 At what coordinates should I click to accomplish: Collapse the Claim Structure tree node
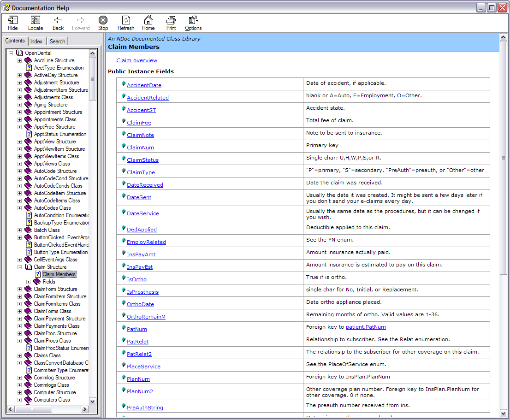coord(20,267)
